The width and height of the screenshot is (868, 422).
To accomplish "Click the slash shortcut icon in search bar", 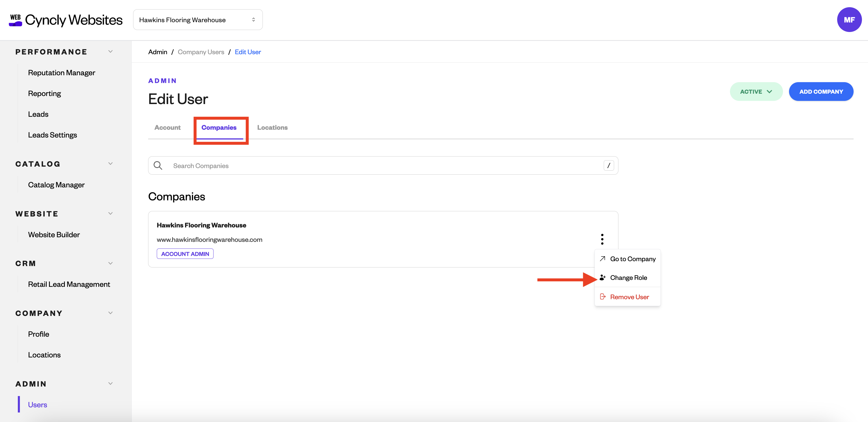I will click(x=609, y=165).
